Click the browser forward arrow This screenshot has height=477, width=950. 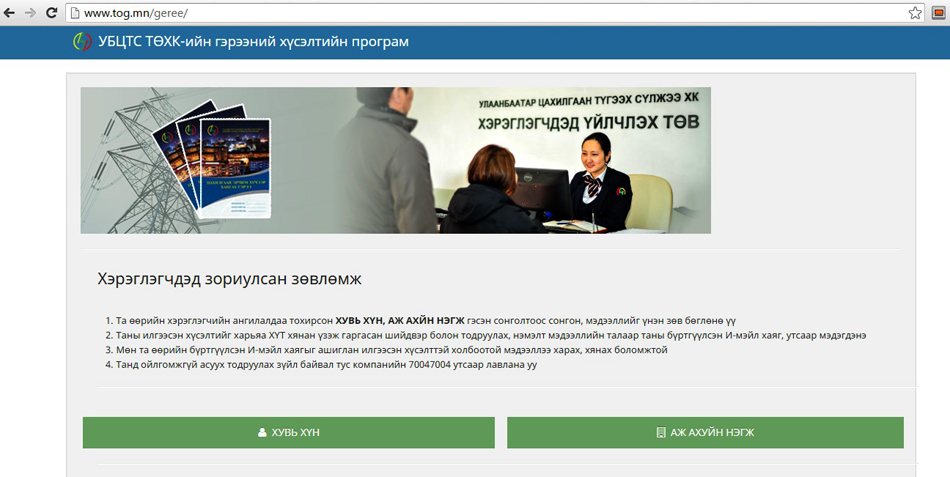[x=32, y=13]
